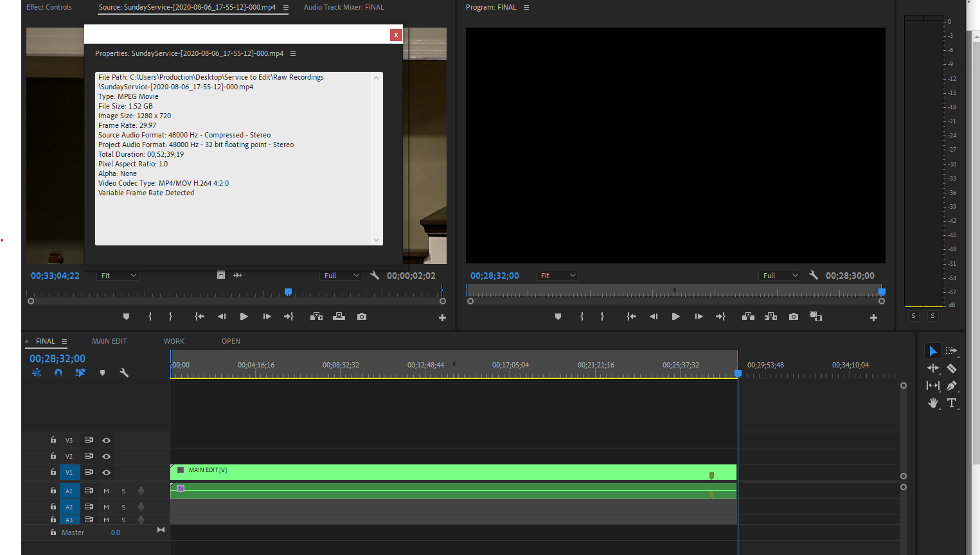Select the Type tool

click(x=952, y=403)
